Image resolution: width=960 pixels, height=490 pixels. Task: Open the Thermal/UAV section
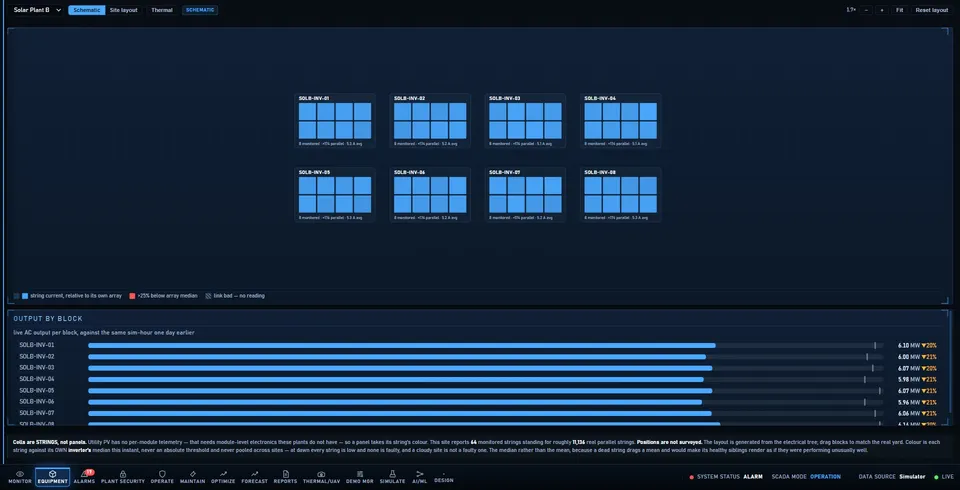[x=321, y=477]
